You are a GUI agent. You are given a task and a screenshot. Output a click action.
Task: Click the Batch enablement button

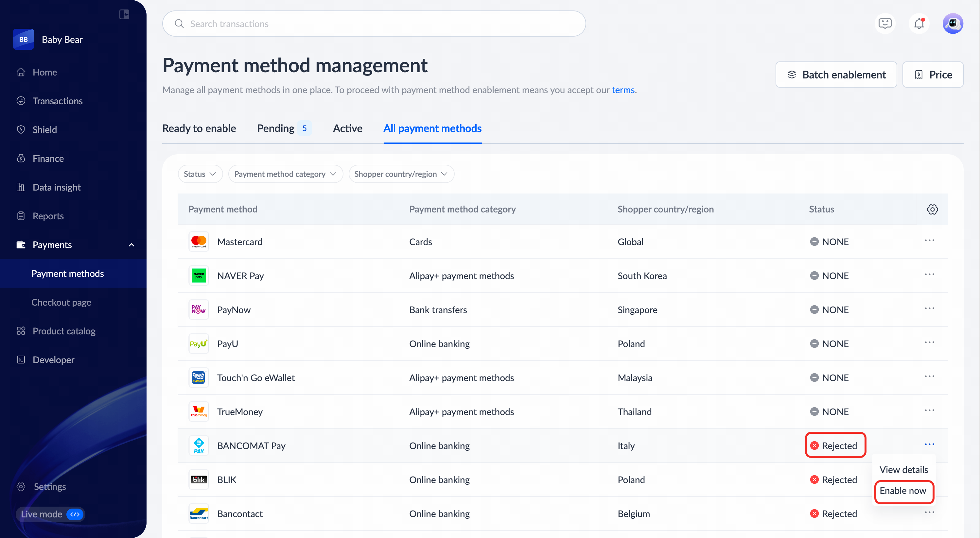coord(836,75)
